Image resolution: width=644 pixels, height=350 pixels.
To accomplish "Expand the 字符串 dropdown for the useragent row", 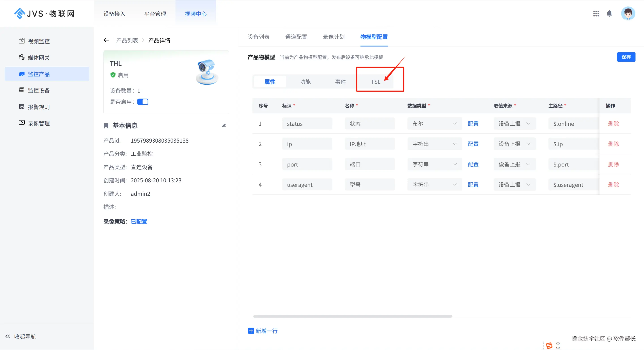I will [x=435, y=184].
